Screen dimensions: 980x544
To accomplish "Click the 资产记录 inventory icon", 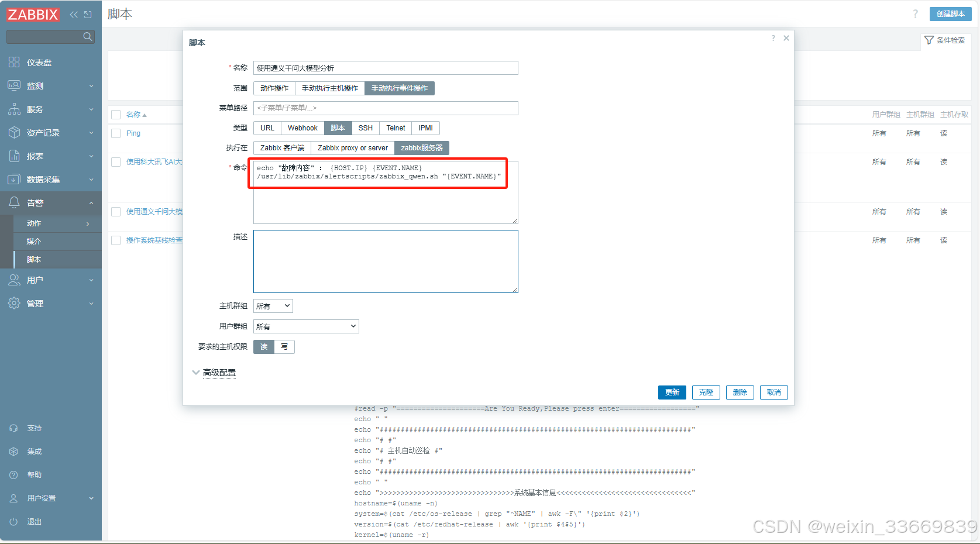I will click(14, 132).
